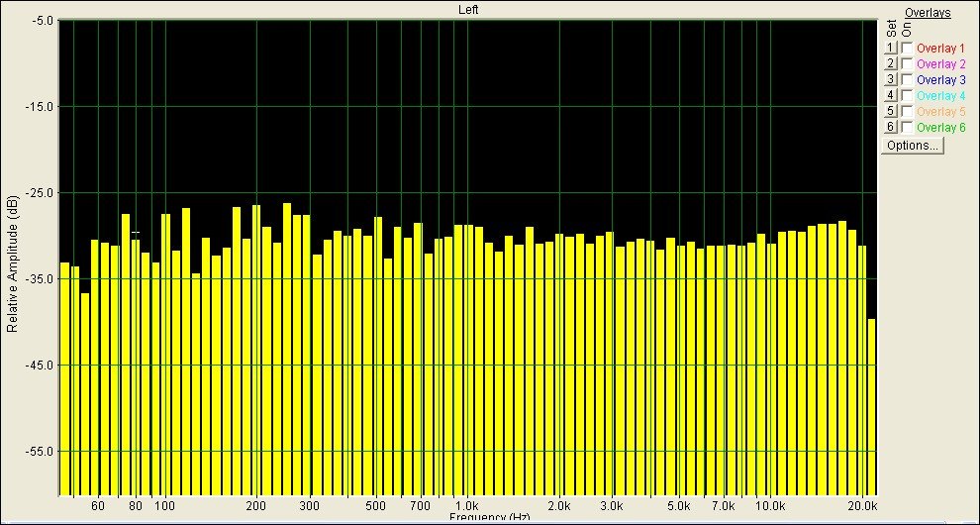
Task: Open the overlay Options dialog
Action: [913, 146]
